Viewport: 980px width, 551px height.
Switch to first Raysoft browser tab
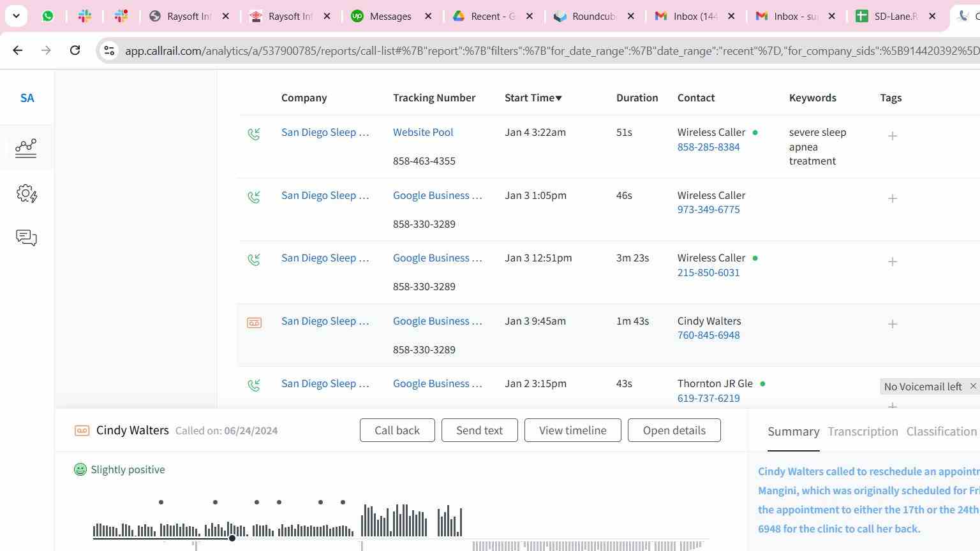click(x=189, y=16)
